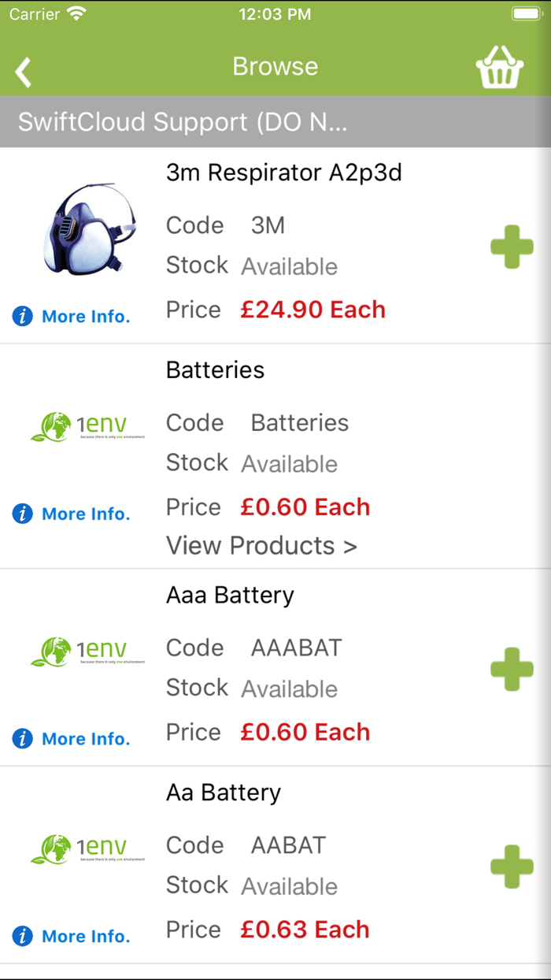
Task: Tap the WiFi indicator in the status bar
Action: [76, 13]
